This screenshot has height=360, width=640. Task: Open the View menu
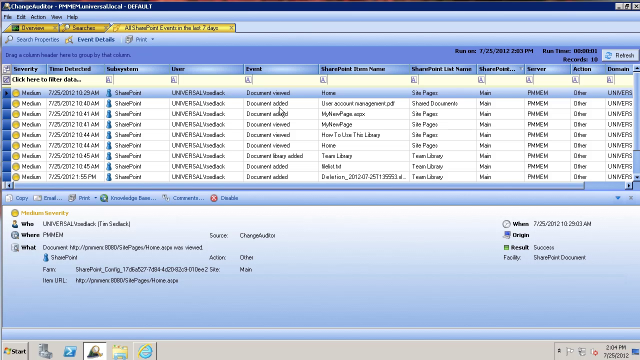[x=56, y=17]
